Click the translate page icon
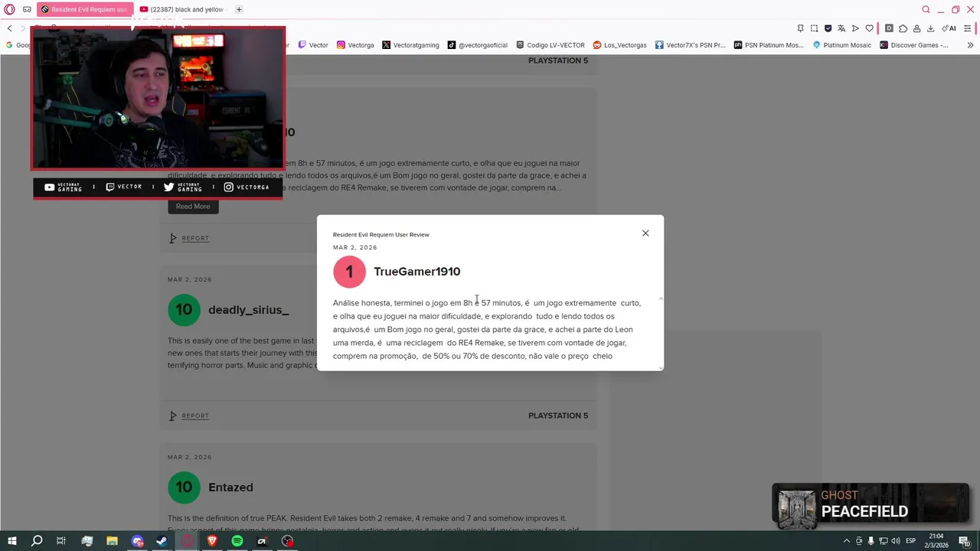 [841, 28]
